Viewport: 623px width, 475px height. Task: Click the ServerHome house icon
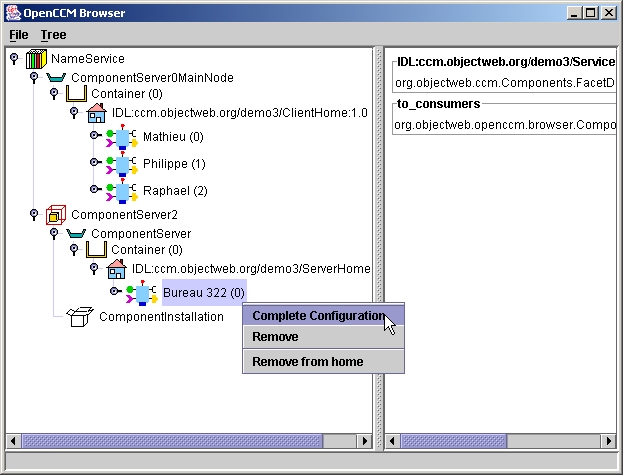117,269
